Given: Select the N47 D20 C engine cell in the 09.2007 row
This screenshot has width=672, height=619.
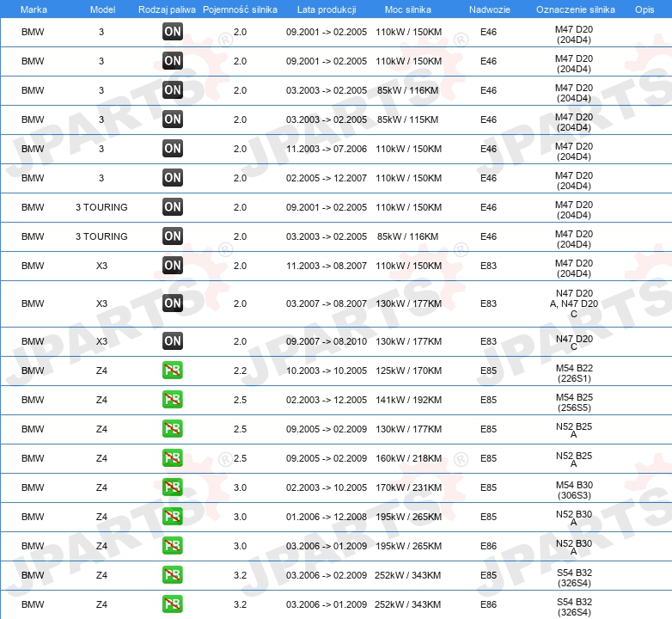Looking at the screenshot, I should pyautogui.click(x=574, y=342).
